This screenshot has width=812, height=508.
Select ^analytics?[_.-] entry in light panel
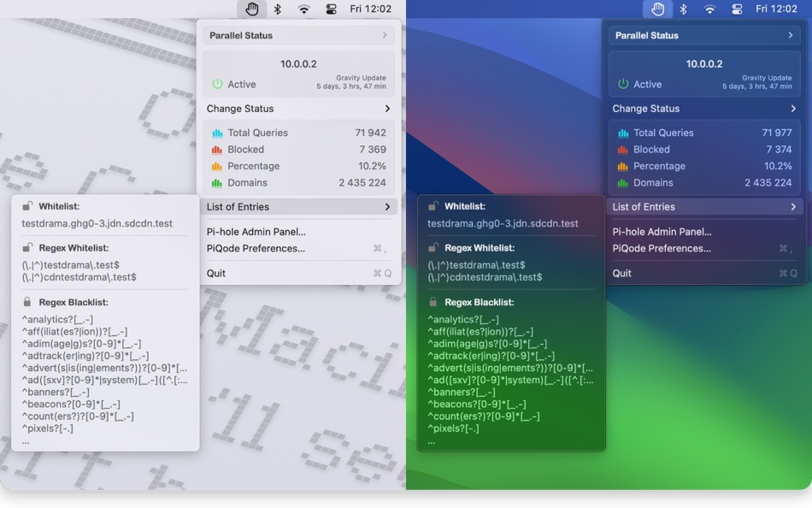pos(57,319)
